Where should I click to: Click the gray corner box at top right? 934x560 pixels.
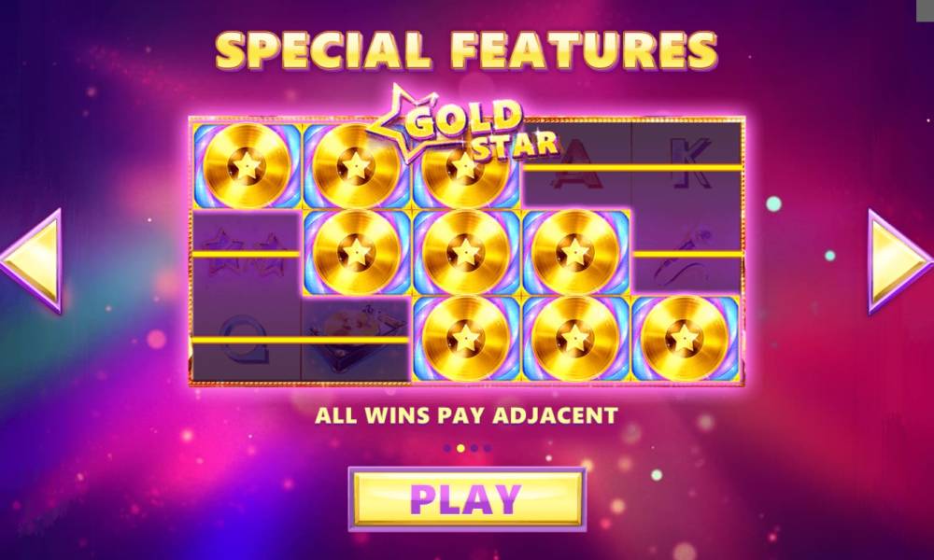(925, 10)
